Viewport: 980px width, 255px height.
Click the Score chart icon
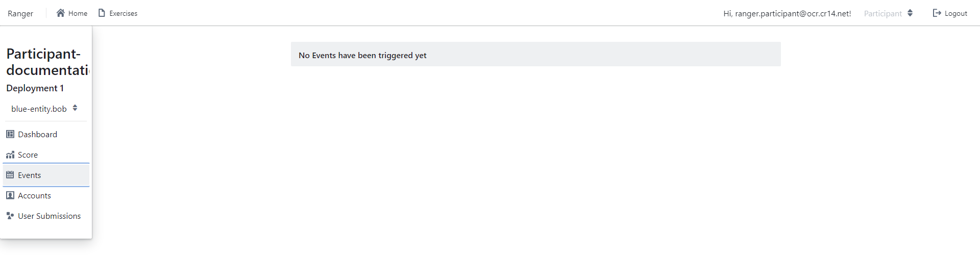(x=10, y=155)
